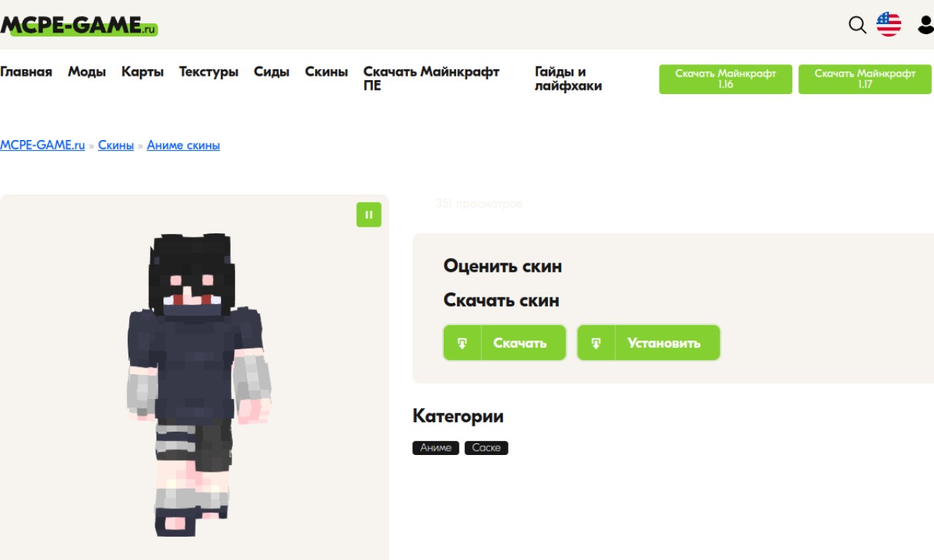The width and height of the screenshot is (934, 560).
Task: Click the Оценить скин heading
Action: [x=503, y=266]
